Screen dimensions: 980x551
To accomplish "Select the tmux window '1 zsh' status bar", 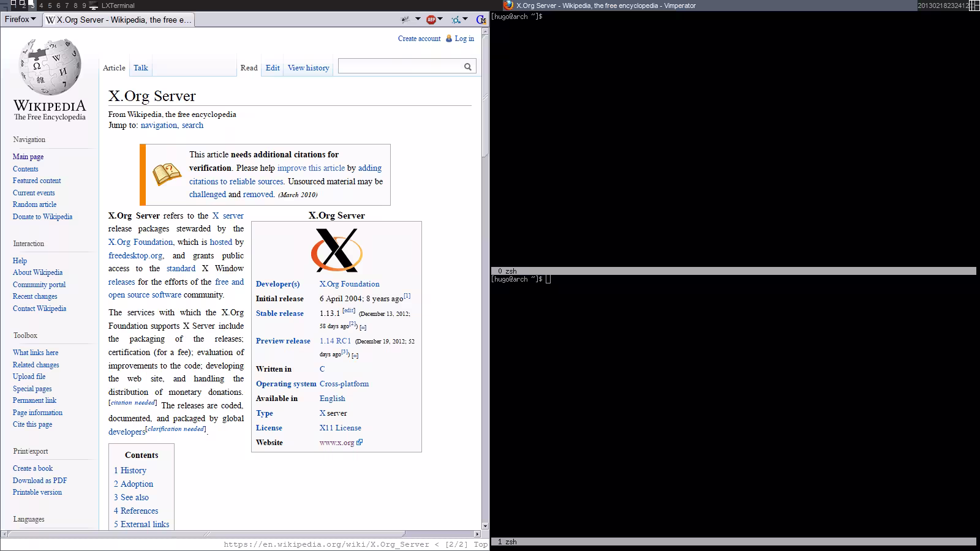I will (508, 542).
